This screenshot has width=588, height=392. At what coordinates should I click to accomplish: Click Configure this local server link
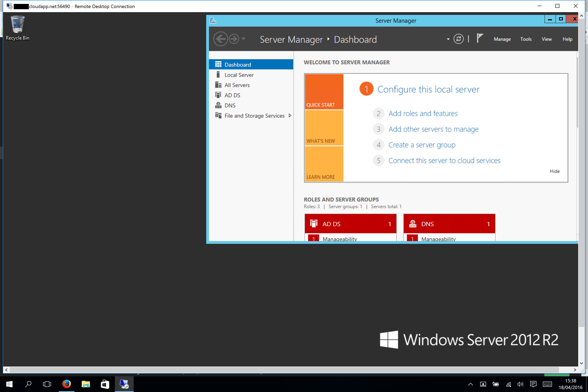coord(428,89)
